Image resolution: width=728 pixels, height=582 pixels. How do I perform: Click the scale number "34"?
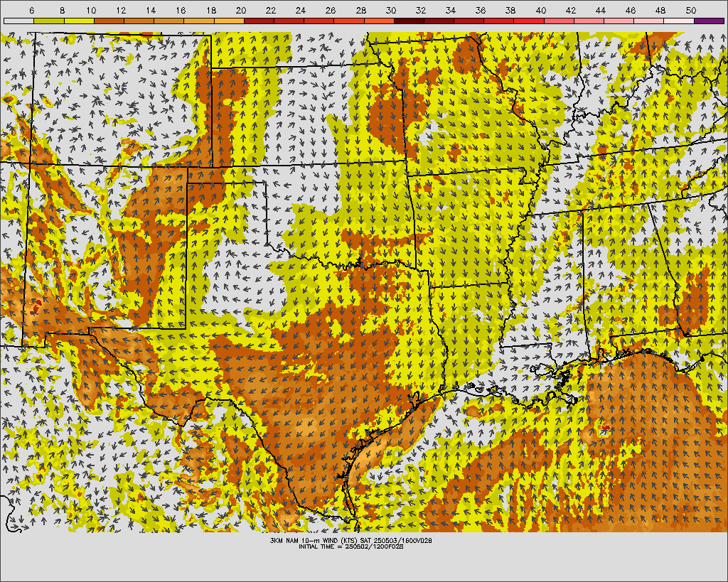click(x=451, y=10)
